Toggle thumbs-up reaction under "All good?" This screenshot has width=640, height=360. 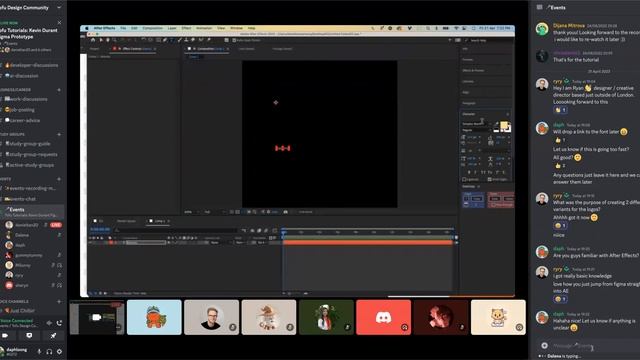[x=560, y=165]
